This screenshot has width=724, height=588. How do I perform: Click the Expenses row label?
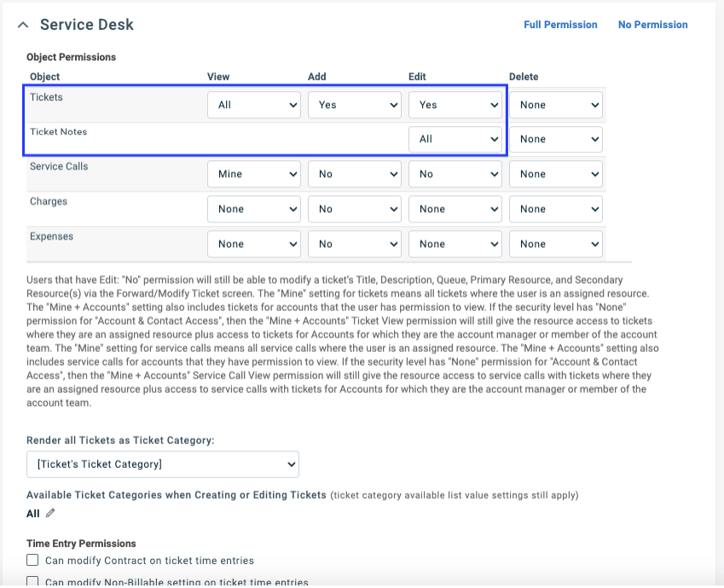click(52, 236)
